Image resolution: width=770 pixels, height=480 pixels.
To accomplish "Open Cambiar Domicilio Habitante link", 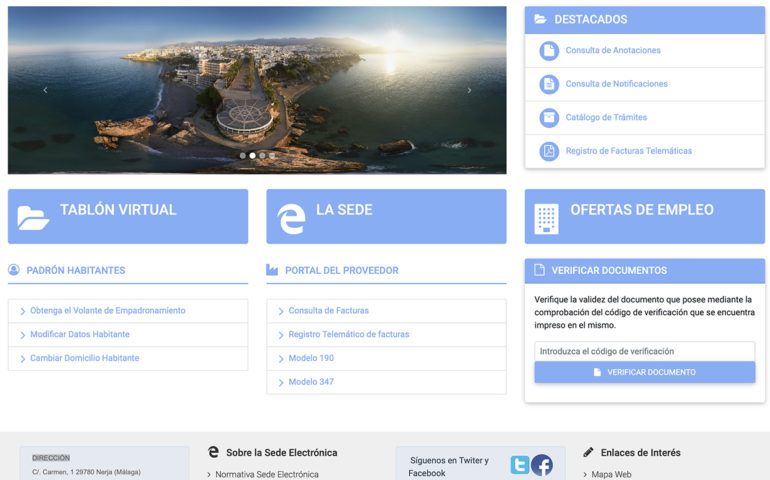I will click(84, 358).
